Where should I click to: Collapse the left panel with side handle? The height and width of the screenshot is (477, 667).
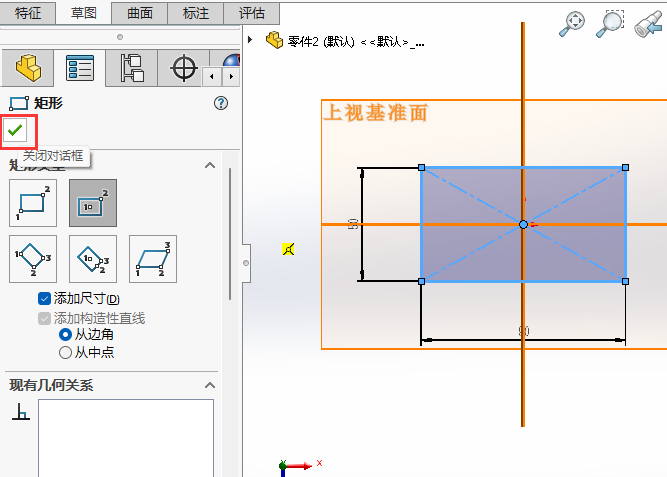click(x=246, y=263)
